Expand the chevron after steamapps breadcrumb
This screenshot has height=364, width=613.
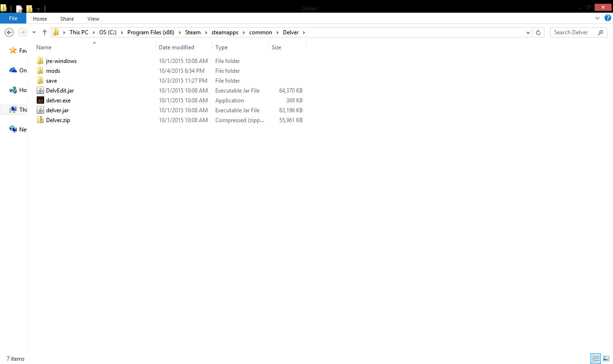coord(244,32)
